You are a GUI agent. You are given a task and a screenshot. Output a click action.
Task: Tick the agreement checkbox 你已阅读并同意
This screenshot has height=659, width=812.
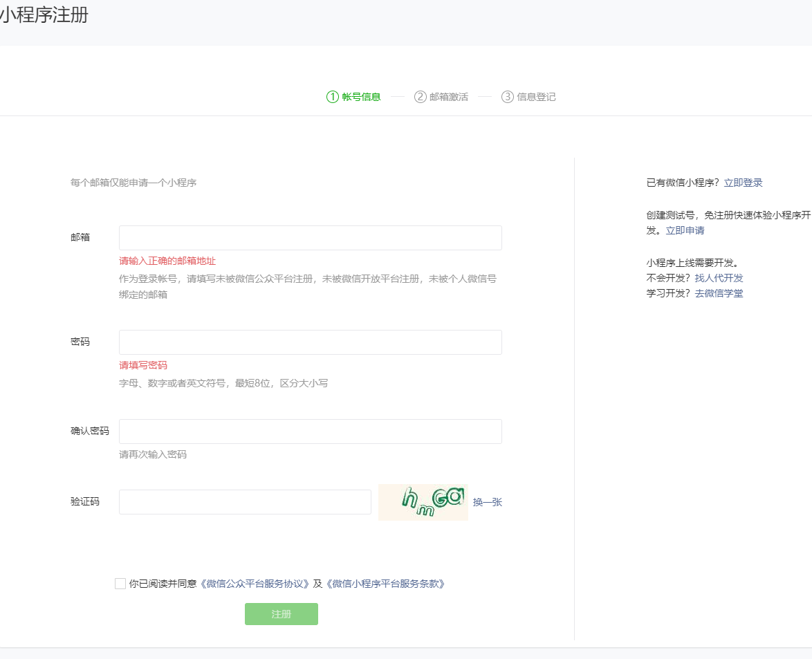pyautogui.click(x=120, y=584)
